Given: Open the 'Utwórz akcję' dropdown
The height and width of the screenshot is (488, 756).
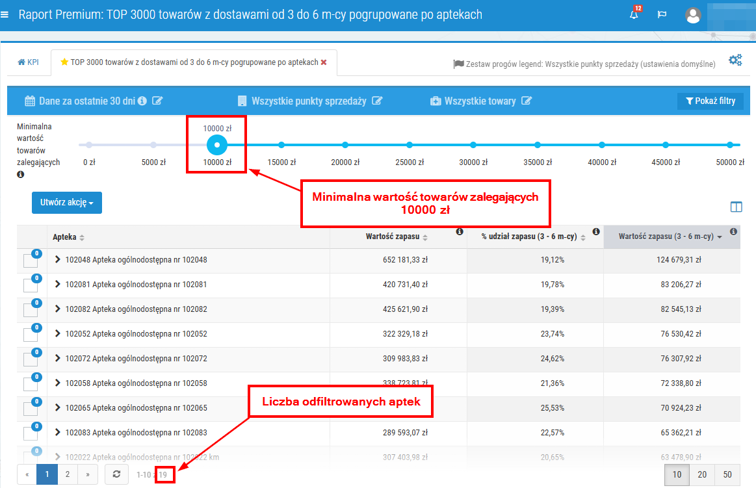Looking at the screenshot, I should click(66, 203).
